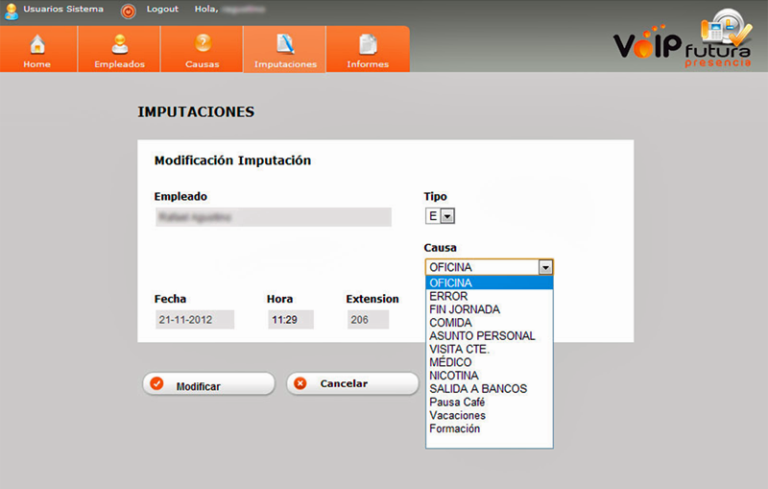Viewport: 768px width, 489px height.
Task: Click the Logout link text
Action: (x=162, y=9)
